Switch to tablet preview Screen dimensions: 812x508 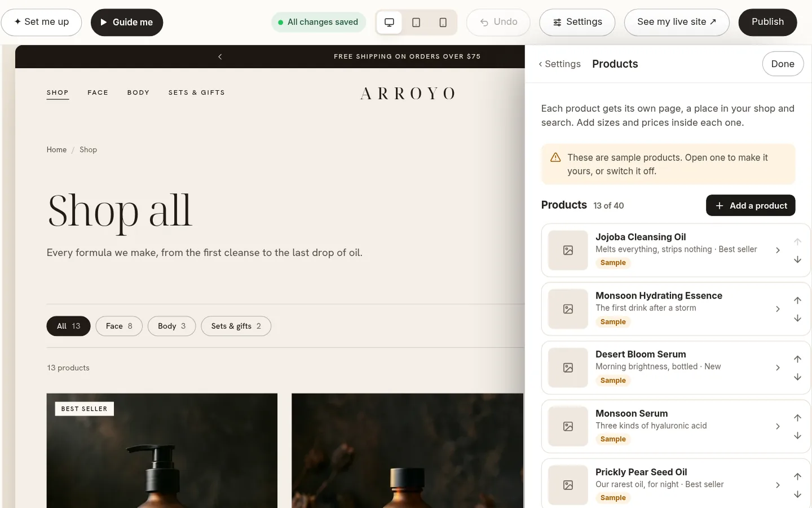(x=416, y=22)
